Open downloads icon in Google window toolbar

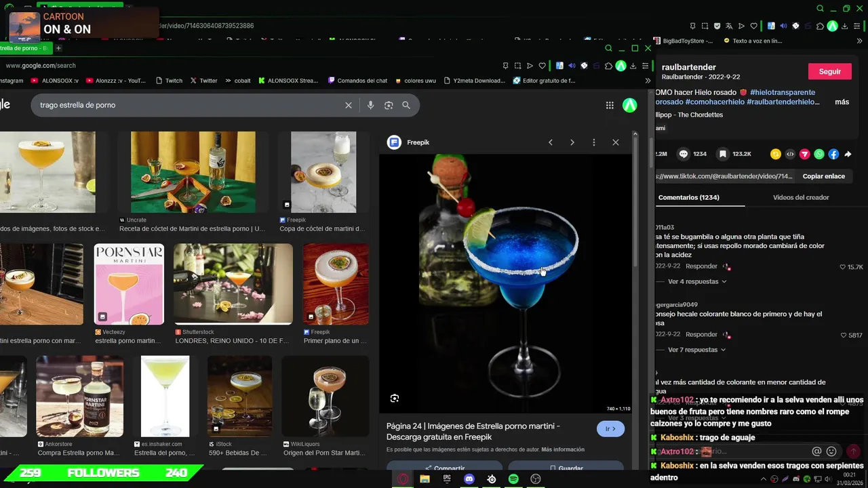[633, 66]
